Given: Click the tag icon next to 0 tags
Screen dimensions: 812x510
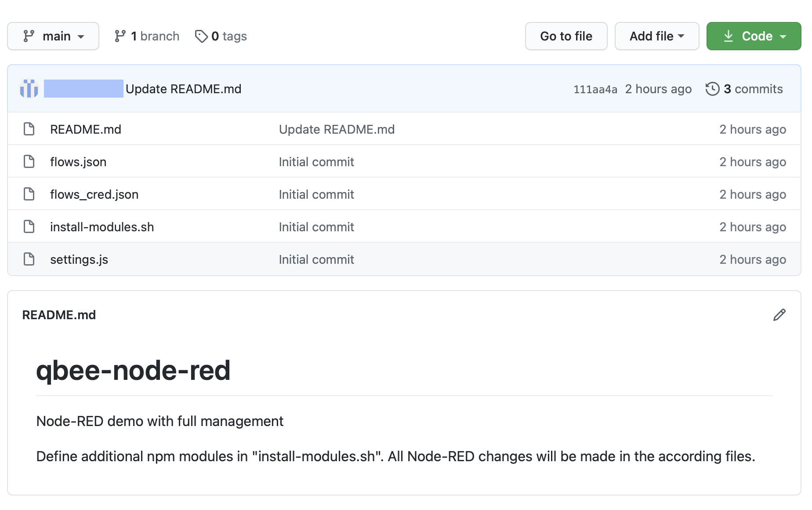Looking at the screenshot, I should click(x=201, y=36).
